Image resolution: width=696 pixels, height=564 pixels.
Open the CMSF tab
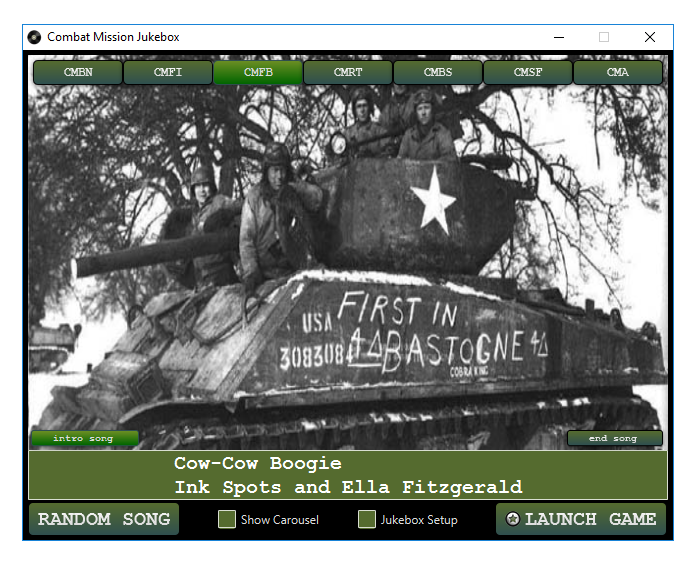(x=528, y=72)
